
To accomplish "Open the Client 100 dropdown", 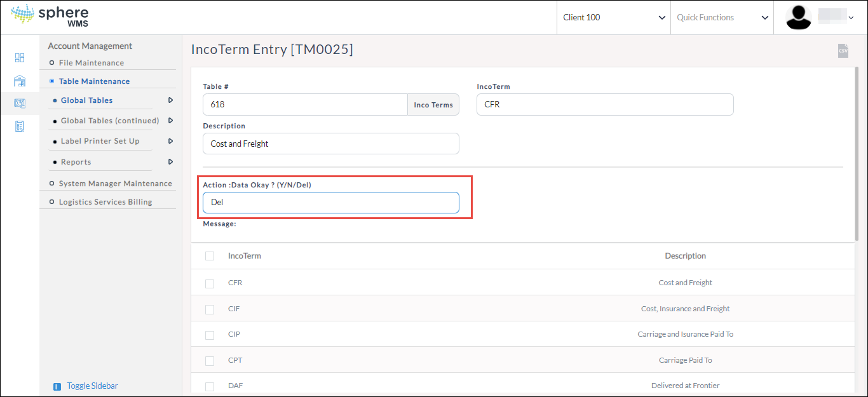I will [x=613, y=18].
